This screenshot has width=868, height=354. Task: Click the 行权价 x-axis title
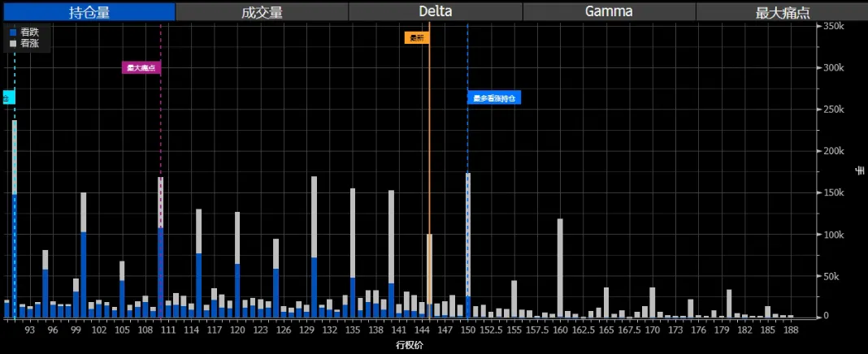(x=410, y=344)
